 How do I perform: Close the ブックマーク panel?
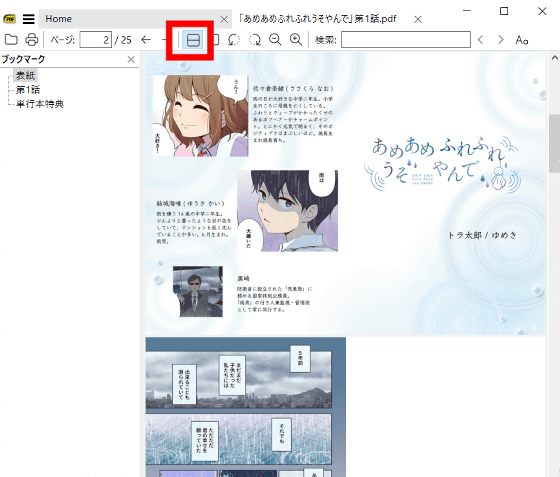(131, 59)
